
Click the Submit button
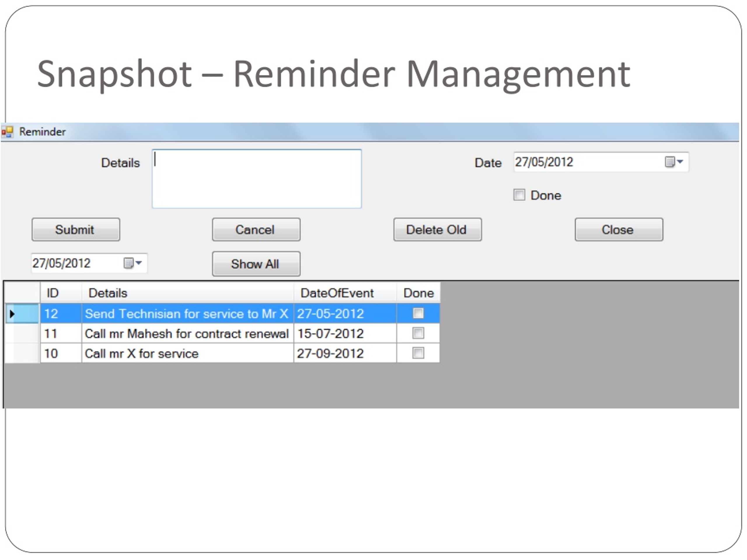pos(76,230)
